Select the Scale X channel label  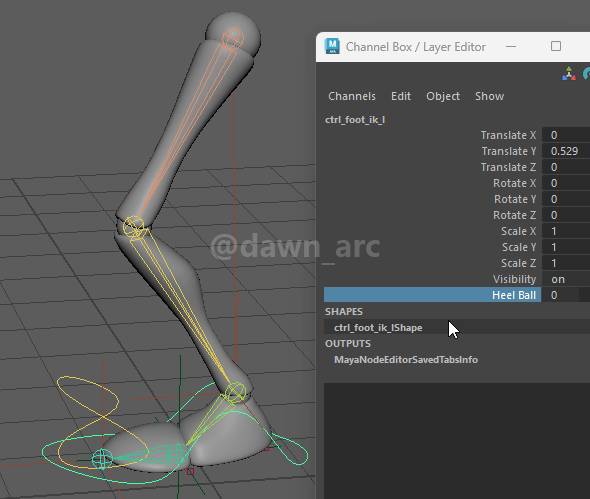click(x=519, y=231)
